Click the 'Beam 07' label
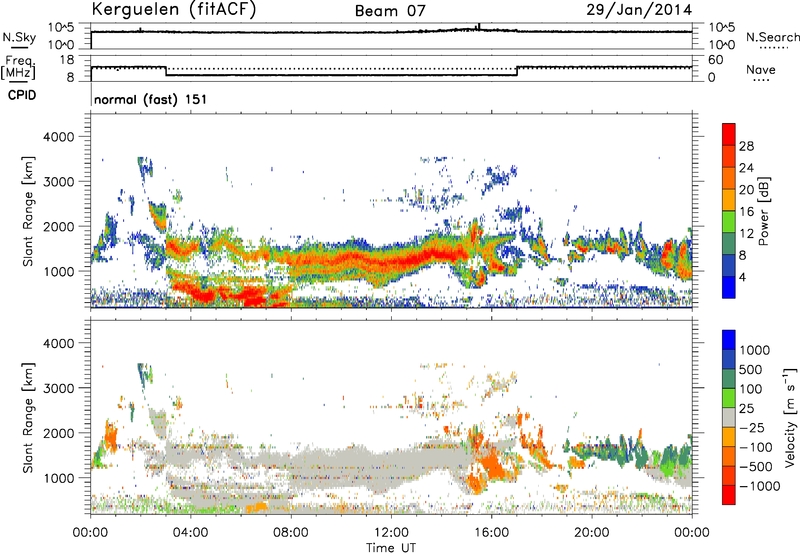The height and width of the screenshot is (554, 800). pos(390,11)
